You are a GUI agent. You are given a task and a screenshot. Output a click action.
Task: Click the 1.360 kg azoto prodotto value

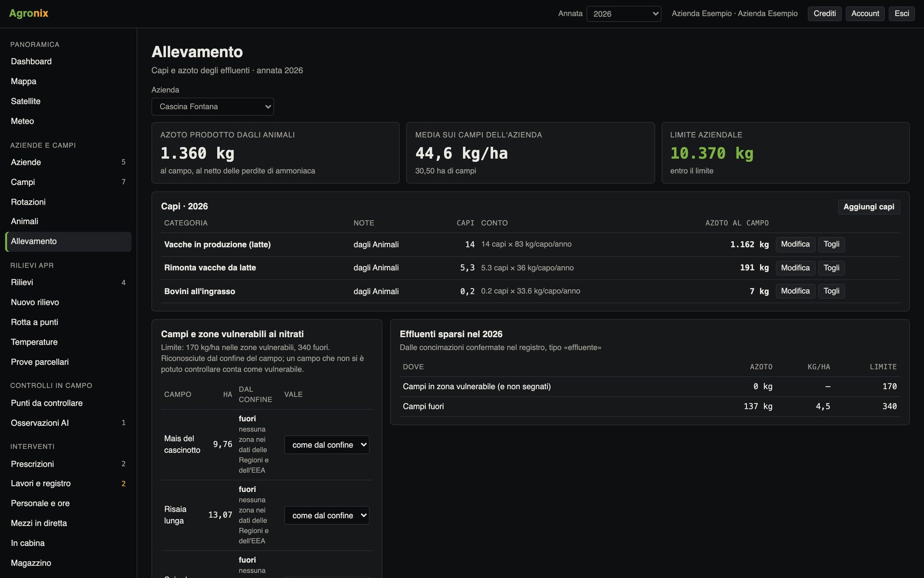pos(197,153)
